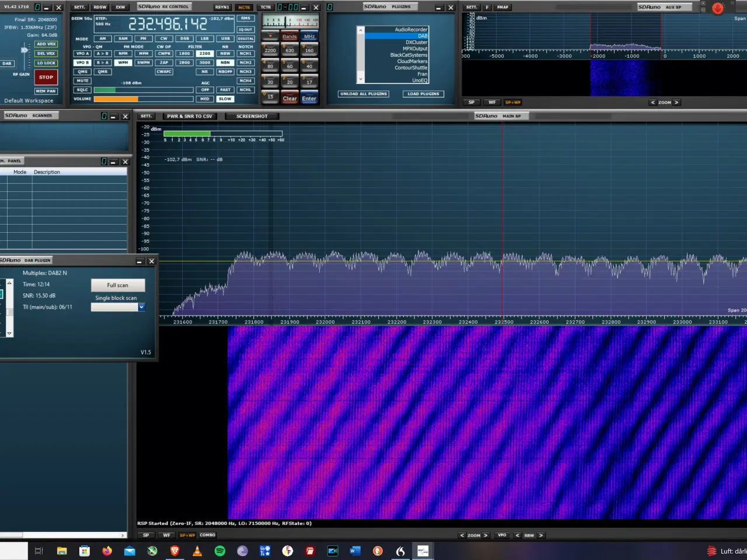Open the Bands selector on keypad
Viewport: 747px width, 560px height.
(289, 36)
